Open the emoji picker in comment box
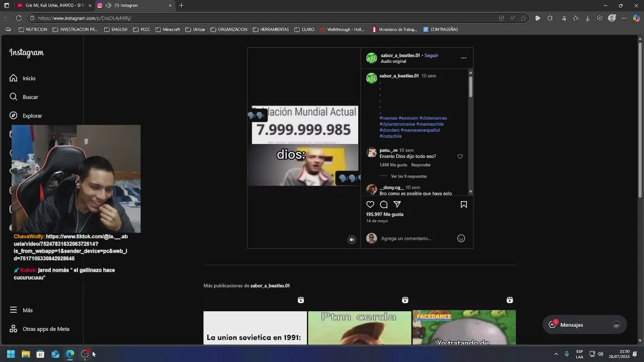 click(x=461, y=238)
